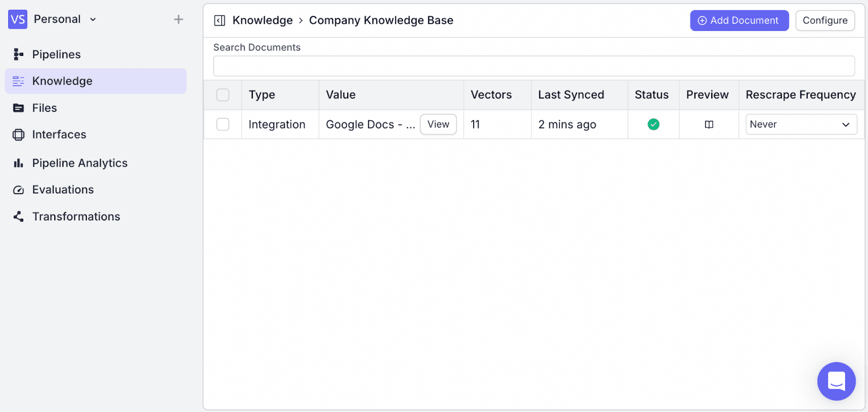The width and height of the screenshot is (868, 412).
Task: Expand the Personal workspace switcher
Action: tap(65, 20)
